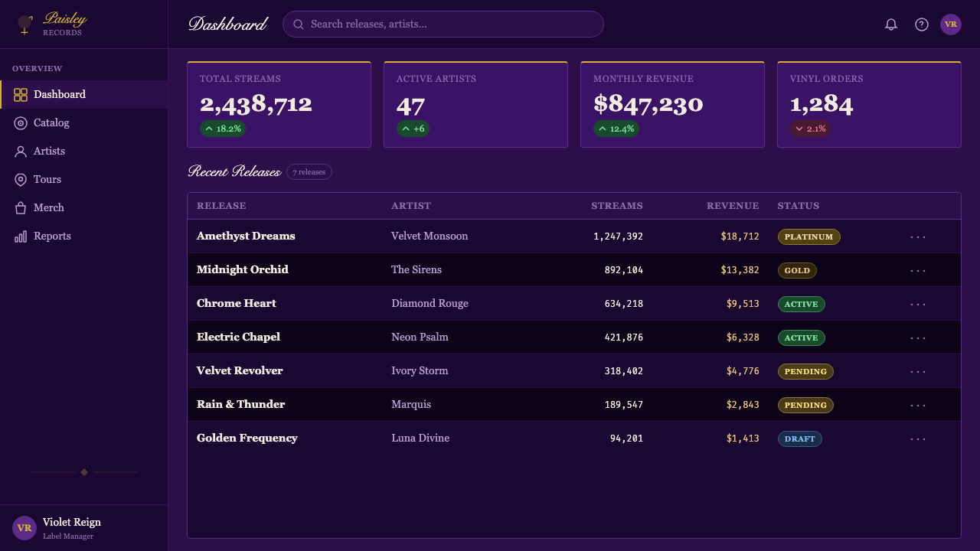Image resolution: width=980 pixels, height=551 pixels.
Task: Click the Reports bar chart icon
Action: (21, 236)
